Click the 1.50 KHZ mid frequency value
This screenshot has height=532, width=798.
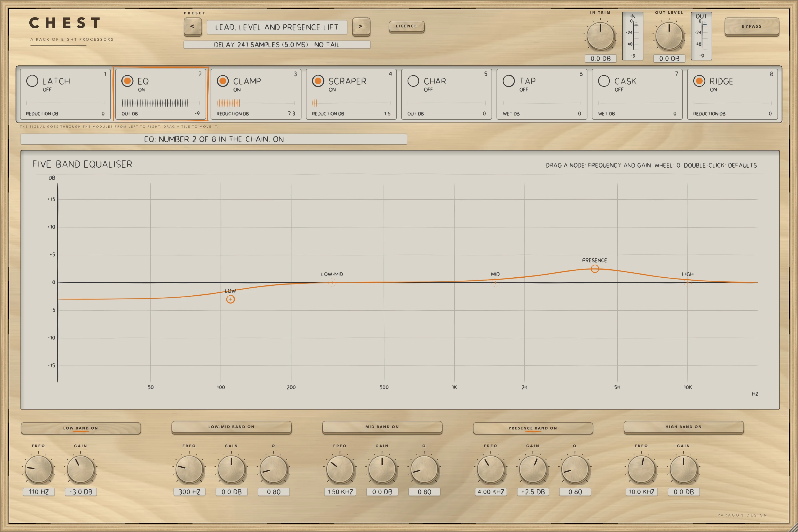340,492
